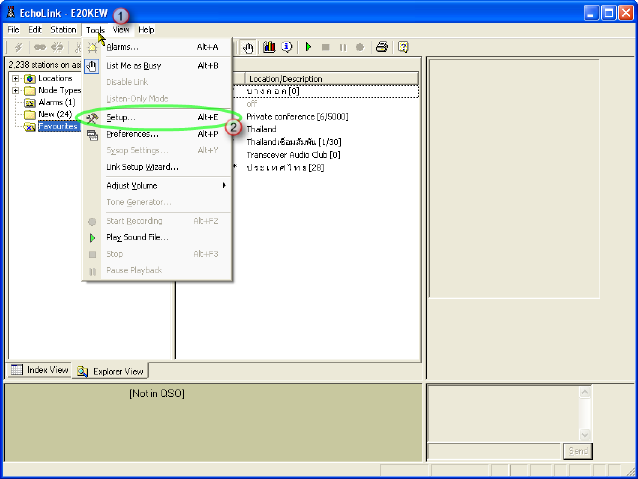The height and width of the screenshot is (479, 638).
Task: Click the Location/Description column header
Action: point(332,79)
